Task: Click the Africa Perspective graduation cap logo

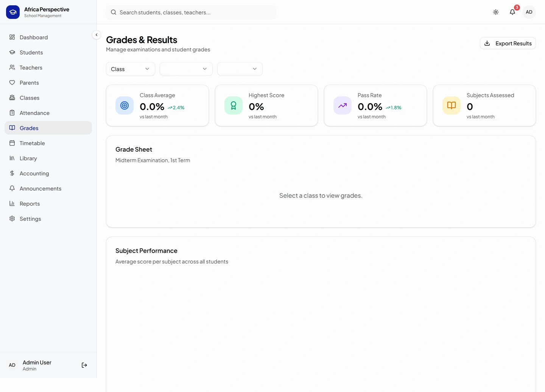Action: coord(13,12)
